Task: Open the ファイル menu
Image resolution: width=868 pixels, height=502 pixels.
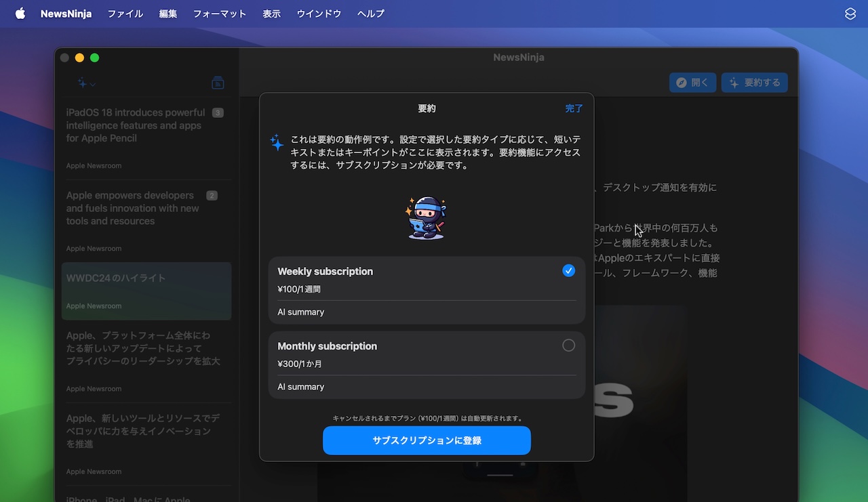Action: tap(125, 14)
